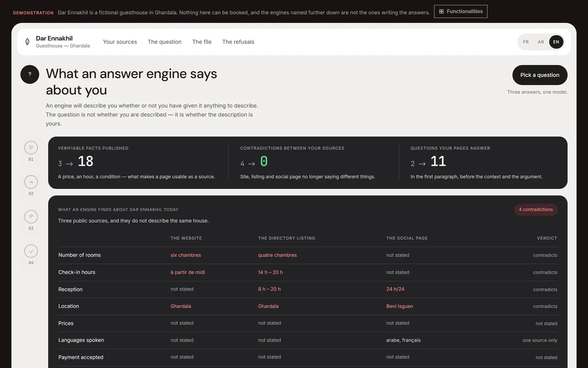The image size is (588, 368).
Task: Switch language to FR
Action: click(x=526, y=42)
